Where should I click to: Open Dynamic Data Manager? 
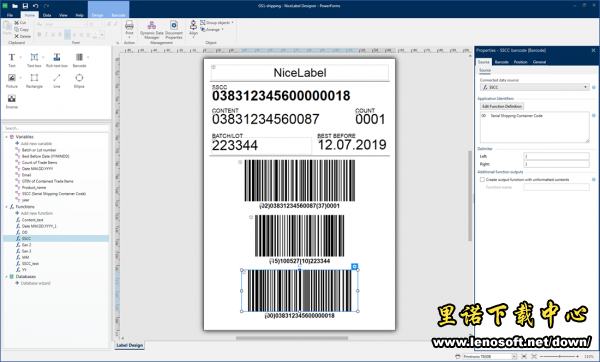pos(152,30)
